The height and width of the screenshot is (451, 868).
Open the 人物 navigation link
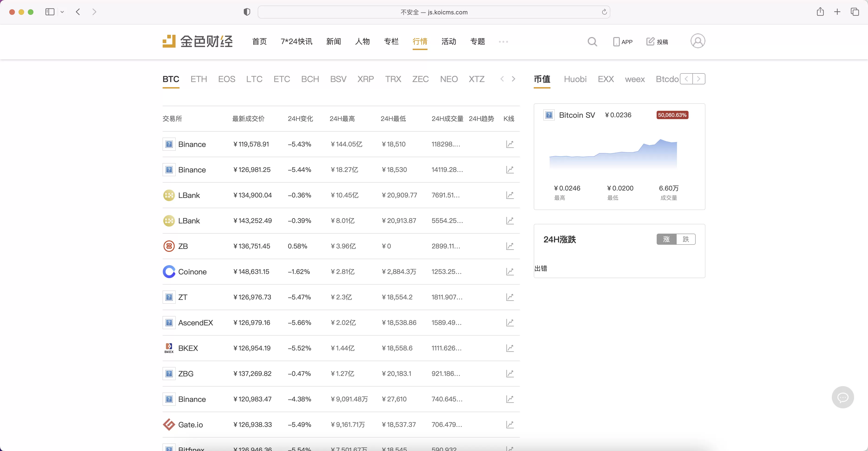coord(363,41)
